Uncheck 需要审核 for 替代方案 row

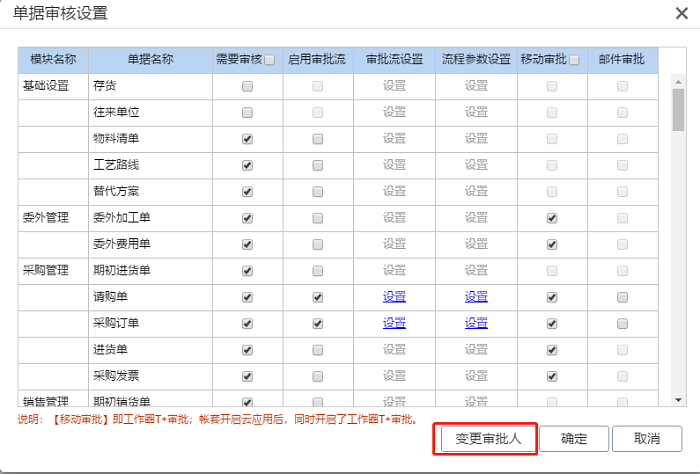coord(247,191)
